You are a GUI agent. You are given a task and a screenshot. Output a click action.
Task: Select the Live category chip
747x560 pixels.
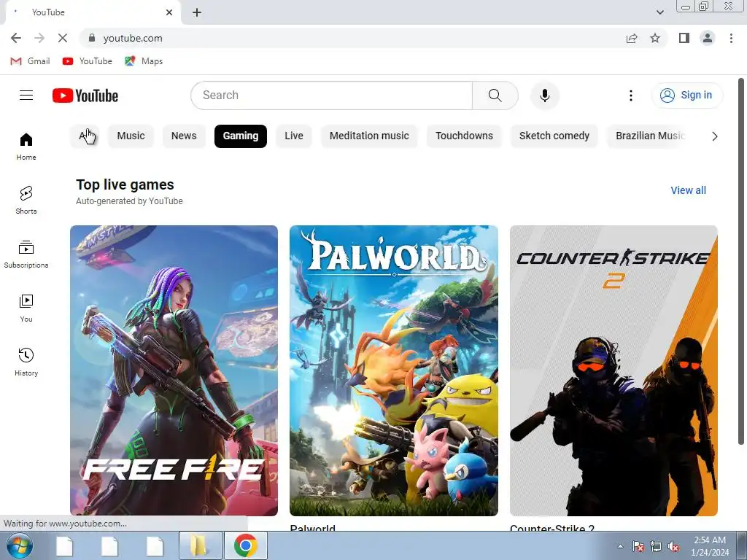tap(294, 136)
